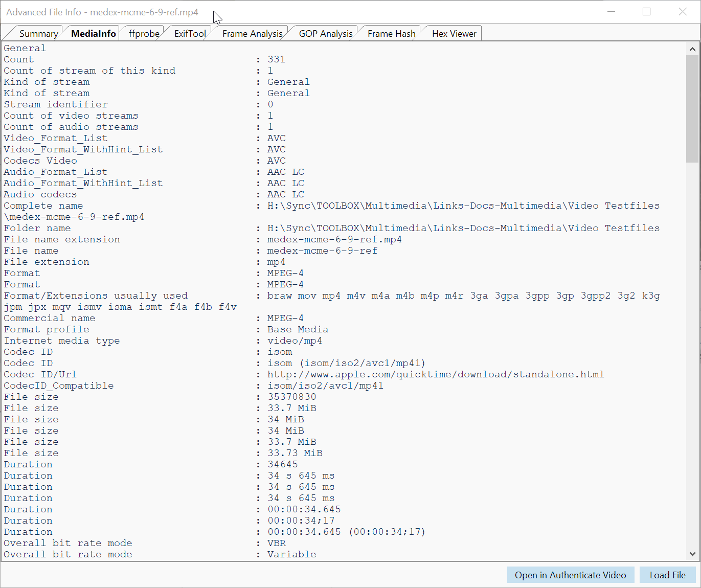Open the ffprobe tab
Image resolution: width=701 pixels, height=588 pixels.
coord(144,33)
